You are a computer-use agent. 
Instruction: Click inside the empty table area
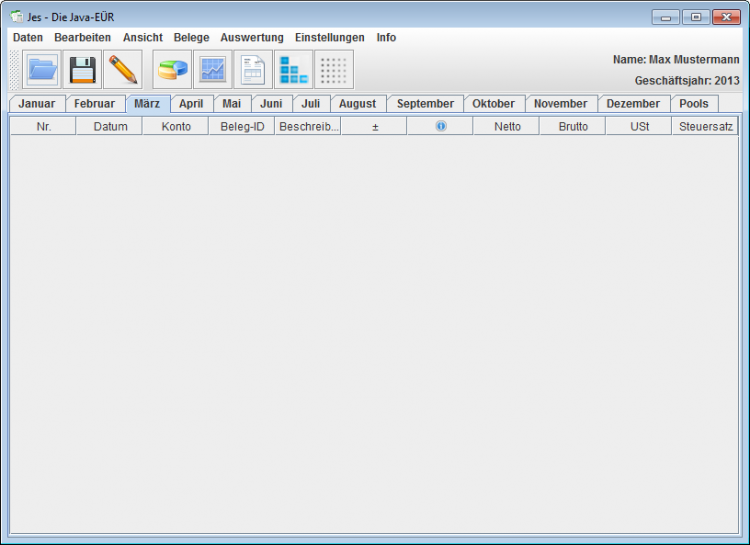pyautogui.click(x=374, y=330)
